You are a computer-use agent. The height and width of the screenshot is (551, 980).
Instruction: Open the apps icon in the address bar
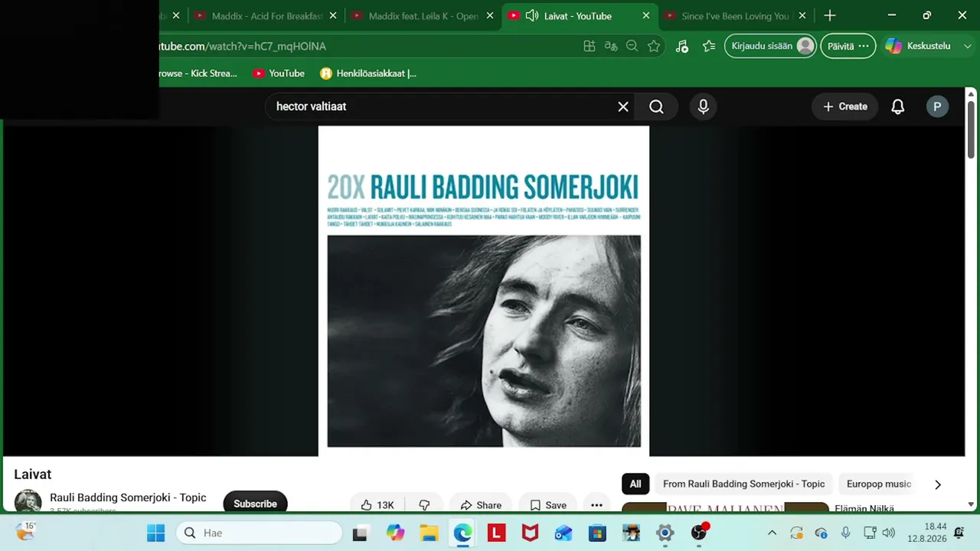click(590, 46)
